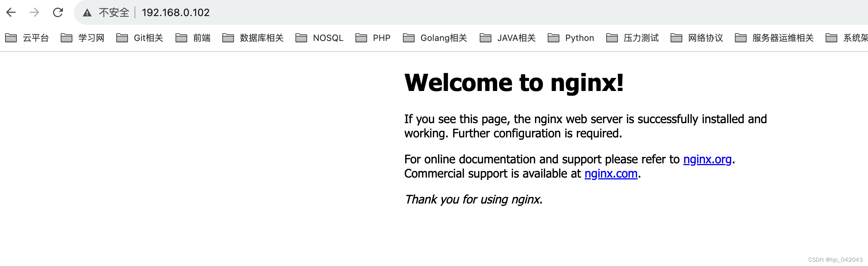
Task: Open the 压力测试 bookmark folder
Action: click(633, 38)
